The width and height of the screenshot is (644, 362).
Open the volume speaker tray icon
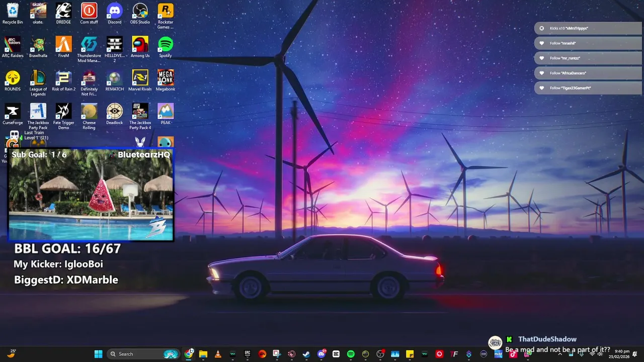pos(600,354)
